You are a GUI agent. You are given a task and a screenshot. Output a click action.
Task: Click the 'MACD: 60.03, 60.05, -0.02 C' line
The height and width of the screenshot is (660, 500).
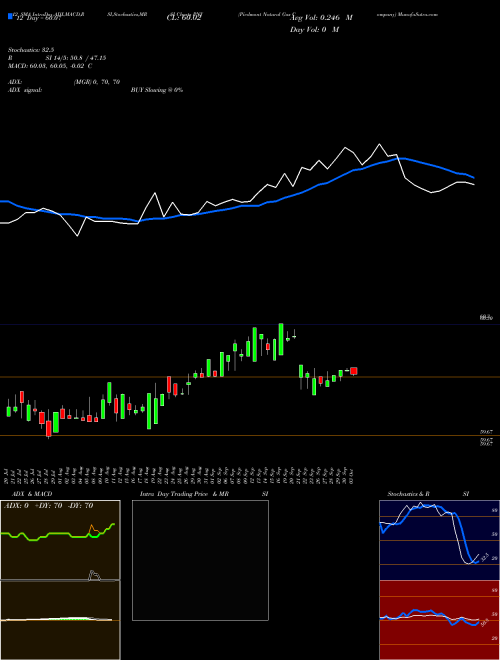coord(50,66)
